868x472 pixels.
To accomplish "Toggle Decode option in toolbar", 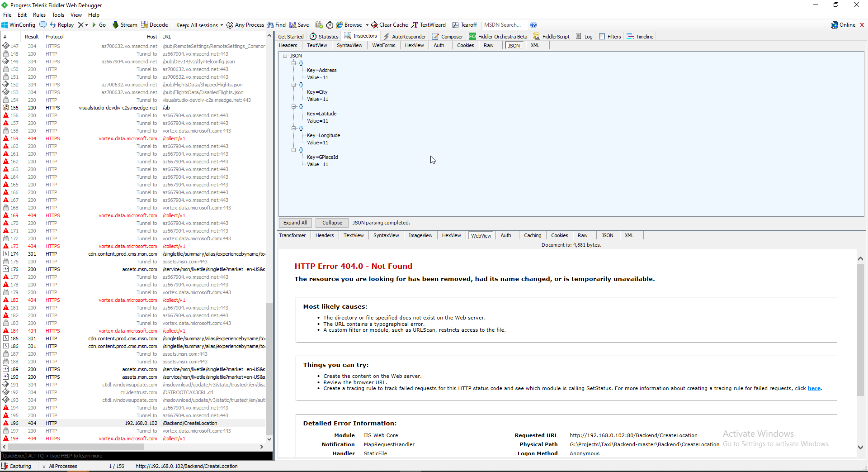I will (155, 25).
